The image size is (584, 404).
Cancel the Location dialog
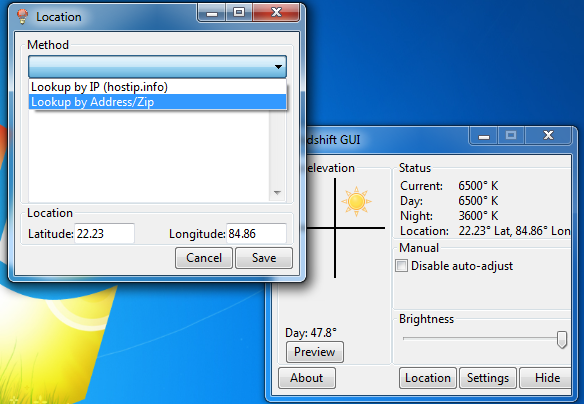[x=204, y=258]
